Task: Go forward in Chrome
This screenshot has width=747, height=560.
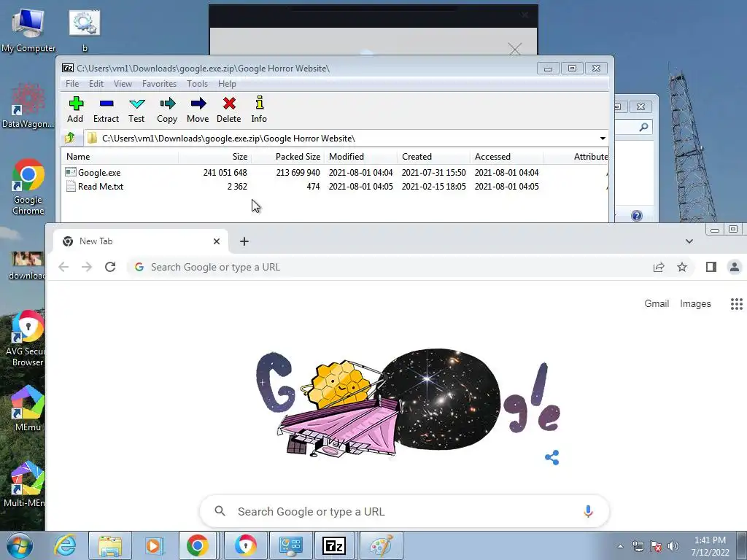Action: click(87, 267)
